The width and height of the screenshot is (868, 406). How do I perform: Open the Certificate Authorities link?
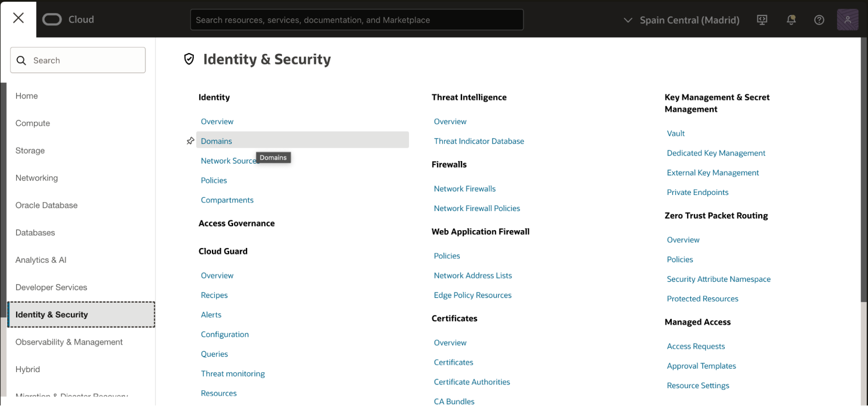pyautogui.click(x=472, y=382)
